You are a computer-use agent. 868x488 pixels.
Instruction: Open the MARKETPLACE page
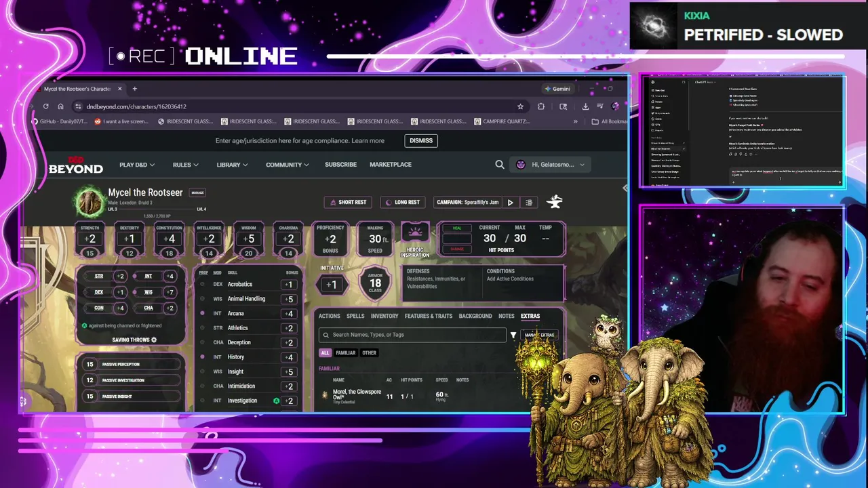391,165
